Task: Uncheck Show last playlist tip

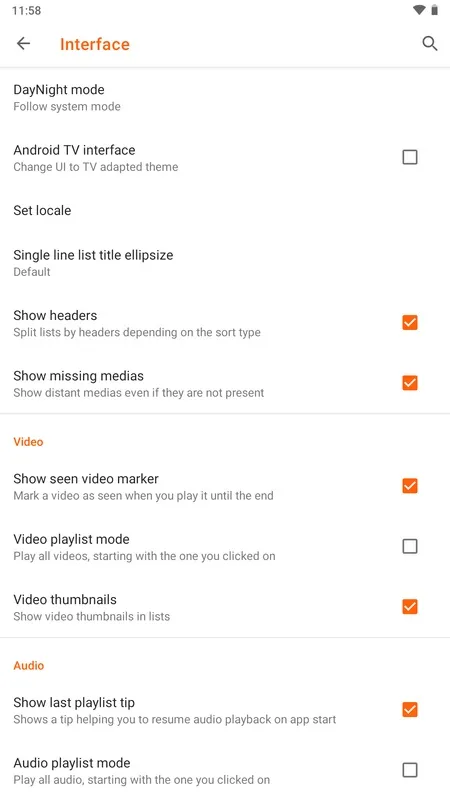Action: [410, 710]
